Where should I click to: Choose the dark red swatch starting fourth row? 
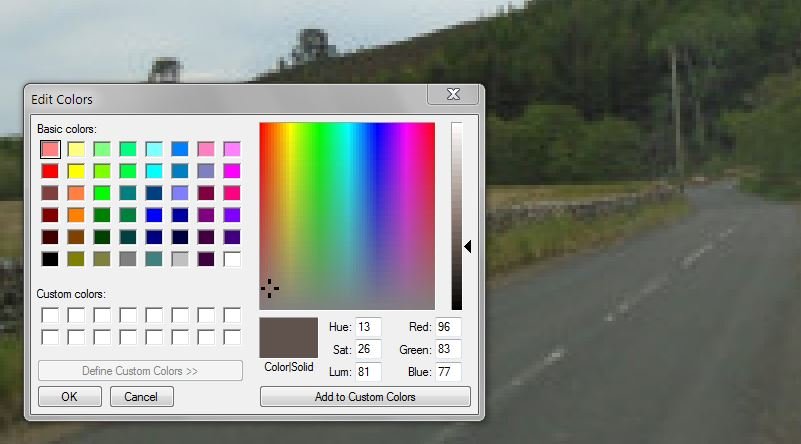click(x=50, y=215)
